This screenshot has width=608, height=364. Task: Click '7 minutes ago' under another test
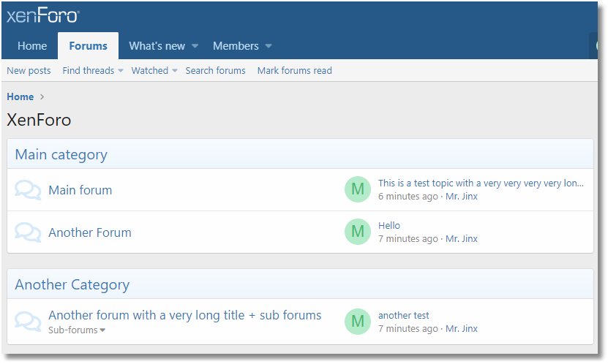[x=408, y=328]
